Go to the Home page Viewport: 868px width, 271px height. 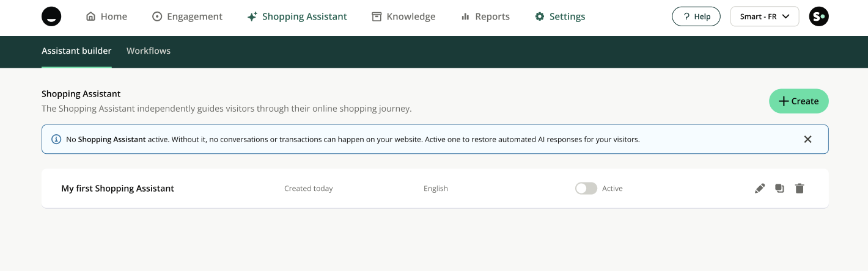(106, 16)
